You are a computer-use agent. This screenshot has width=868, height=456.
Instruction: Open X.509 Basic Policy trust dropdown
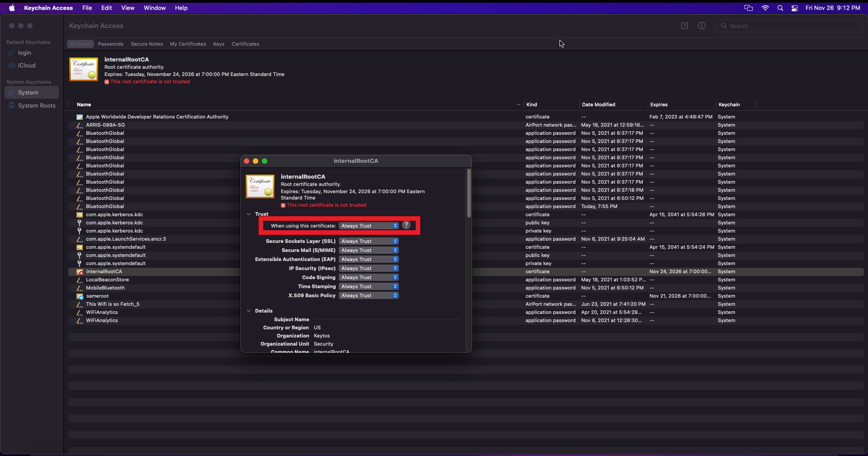coord(369,295)
